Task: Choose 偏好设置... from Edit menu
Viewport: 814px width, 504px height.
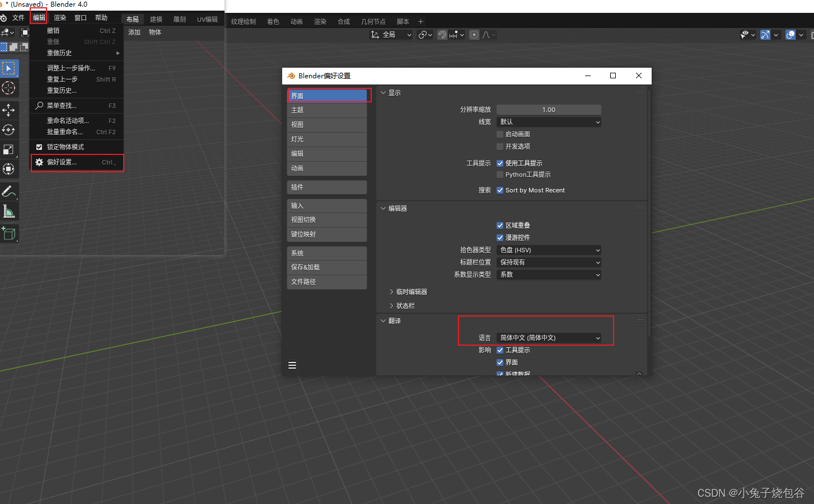Action: pyautogui.click(x=77, y=162)
